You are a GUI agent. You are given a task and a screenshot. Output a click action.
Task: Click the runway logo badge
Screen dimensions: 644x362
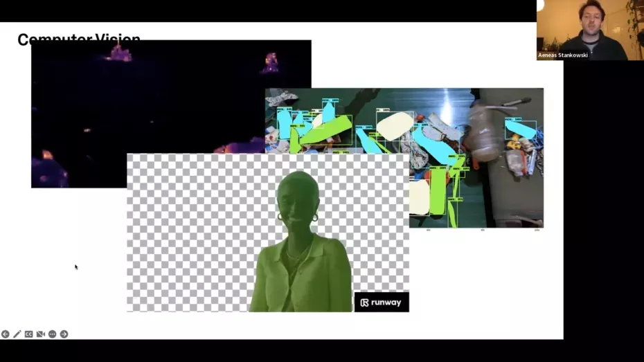click(382, 302)
